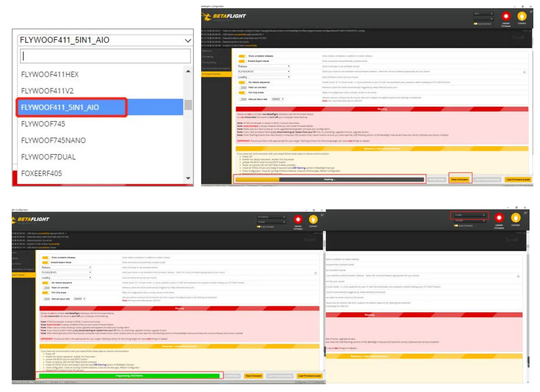Enable Flash on connect in Flashing-progress window

pyautogui.click(x=242, y=87)
